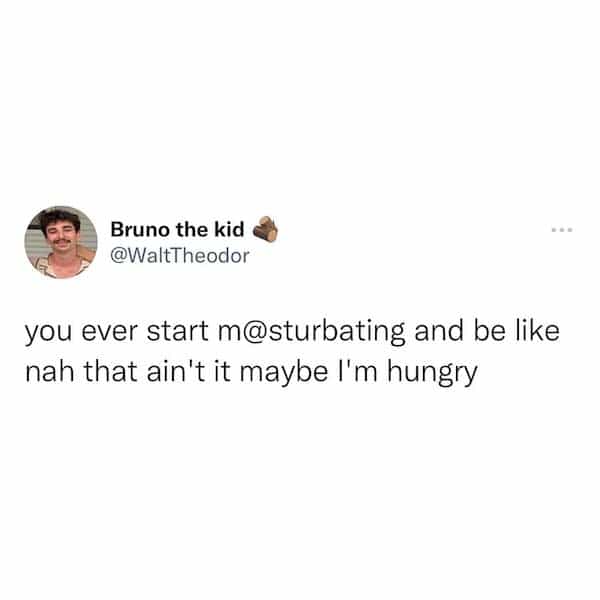600x600 pixels.
Task: Click the words "maybe I'm" in tweet
Action: click(x=309, y=372)
